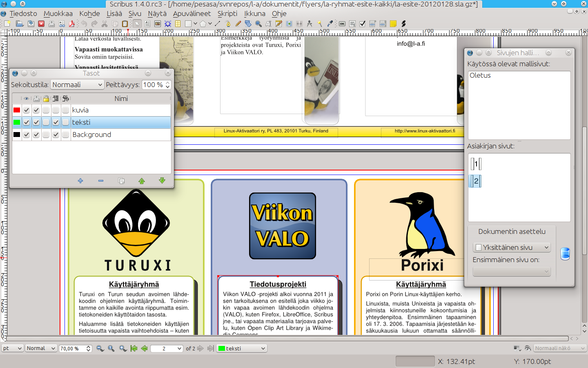The width and height of the screenshot is (588, 368).
Task: Choose the Select Item arrow tool
Action: click(137, 24)
